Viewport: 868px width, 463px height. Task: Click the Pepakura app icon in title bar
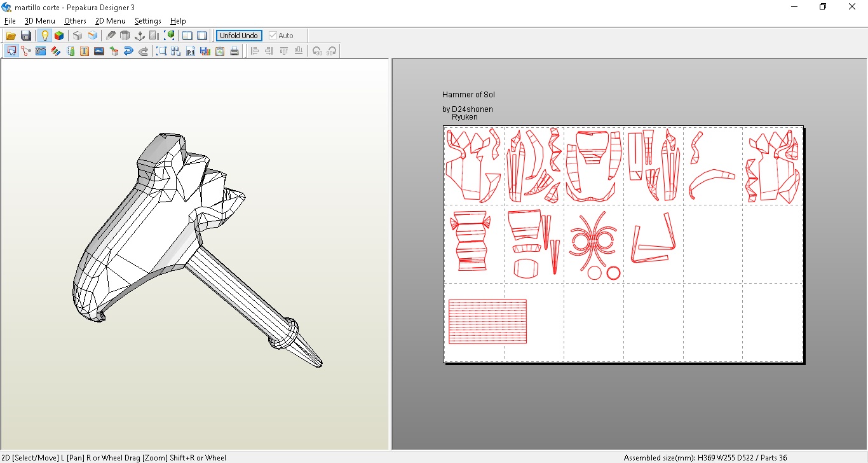click(7, 7)
